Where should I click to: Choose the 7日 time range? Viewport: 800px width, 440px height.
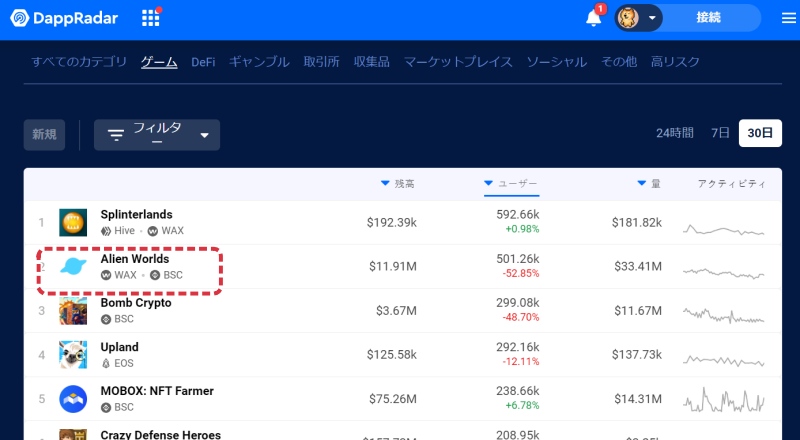click(720, 133)
